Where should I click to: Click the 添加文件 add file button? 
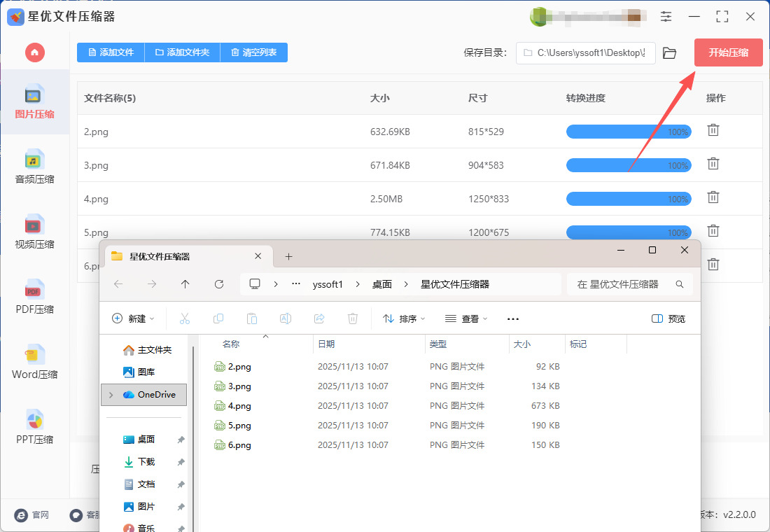tap(111, 52)
